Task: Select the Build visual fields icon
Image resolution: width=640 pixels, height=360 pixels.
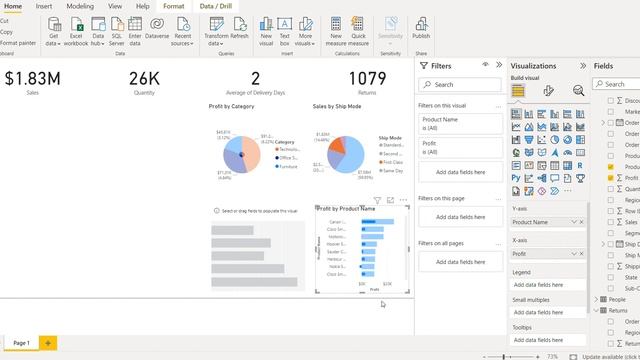Action: (518, 90)
